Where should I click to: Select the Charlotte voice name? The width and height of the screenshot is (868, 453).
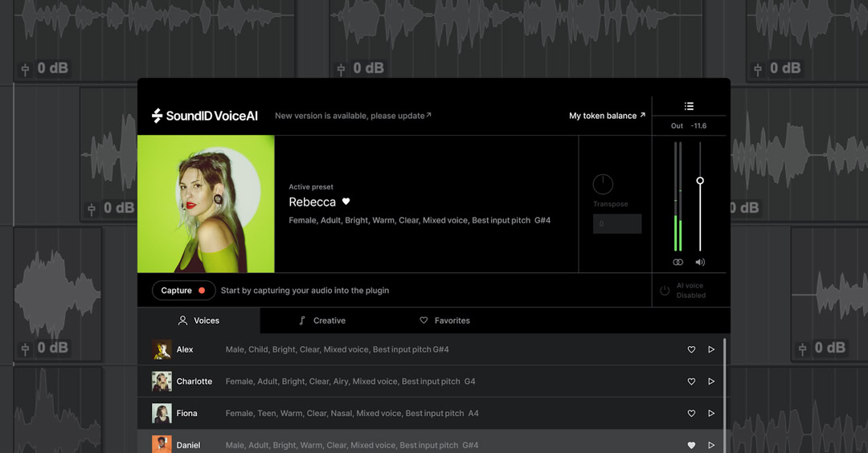(194, 382)
